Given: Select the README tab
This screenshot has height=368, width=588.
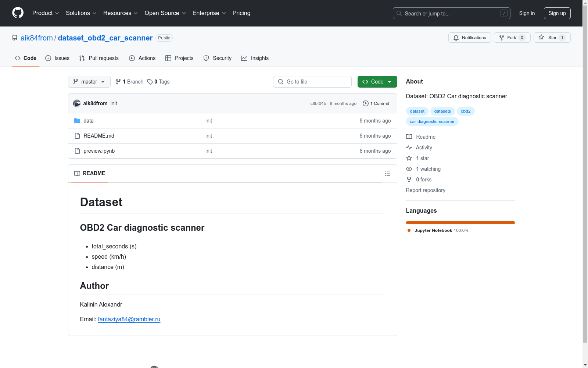Looking at the screenshot, I should [90, 173].
